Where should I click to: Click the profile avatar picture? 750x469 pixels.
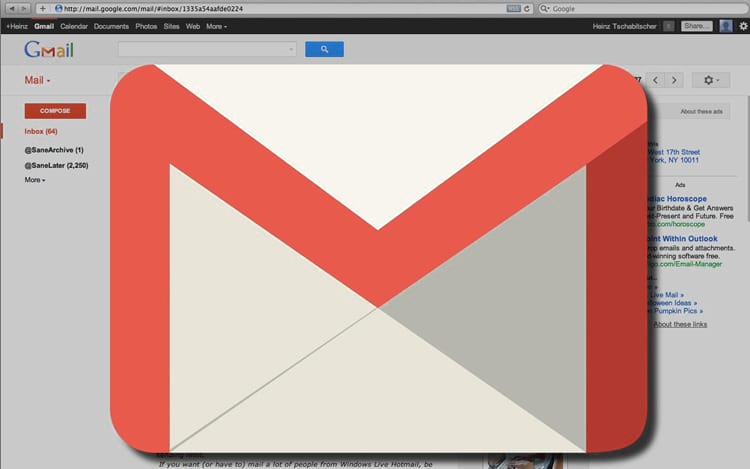pyautogui.click(x=726, y=26)
